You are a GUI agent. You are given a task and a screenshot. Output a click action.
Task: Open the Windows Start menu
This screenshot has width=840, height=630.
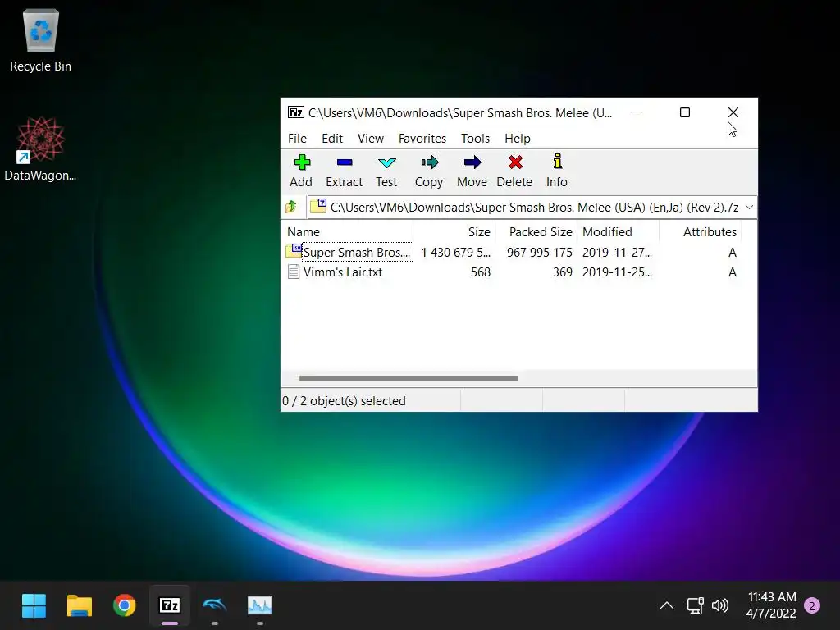[34, 606]
